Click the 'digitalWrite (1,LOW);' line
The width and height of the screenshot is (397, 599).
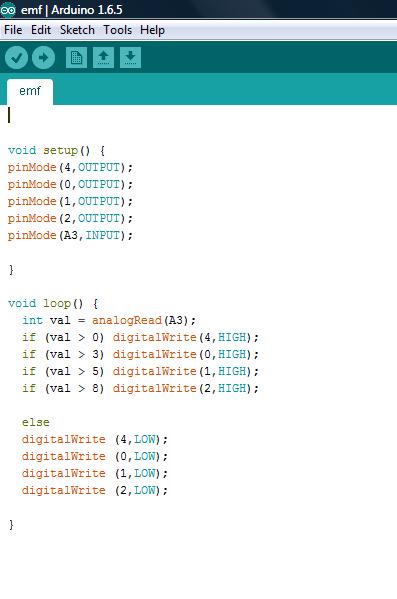(95, 473)
